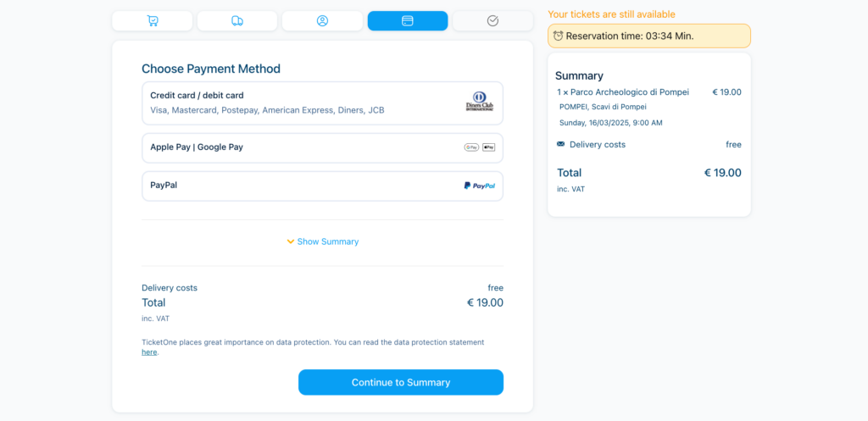Click the active payment card step icon
Image resolution: width=868 pixels, height=421 pixels.
(408, 21)
